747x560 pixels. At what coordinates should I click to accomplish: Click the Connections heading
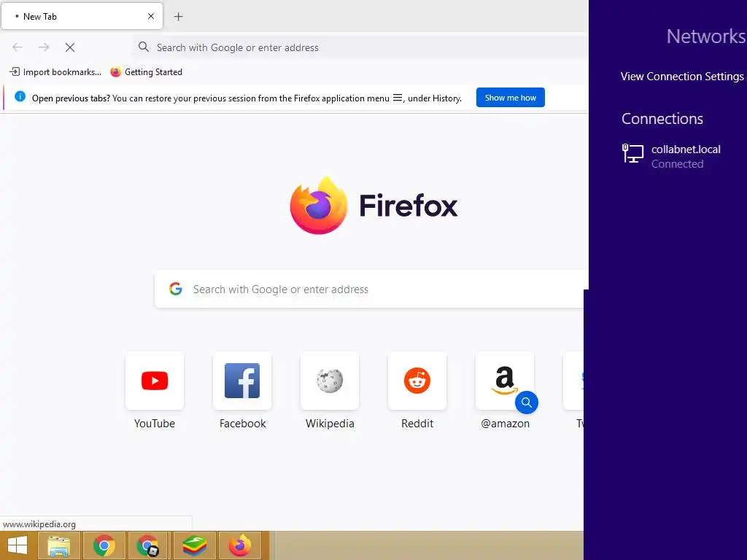(x=662, y=119)
